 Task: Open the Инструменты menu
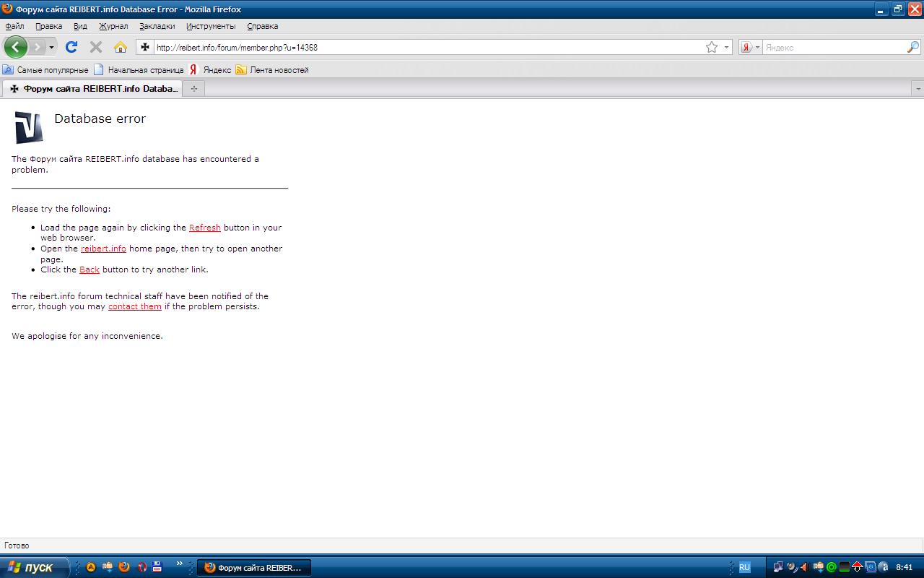(211, 26)
